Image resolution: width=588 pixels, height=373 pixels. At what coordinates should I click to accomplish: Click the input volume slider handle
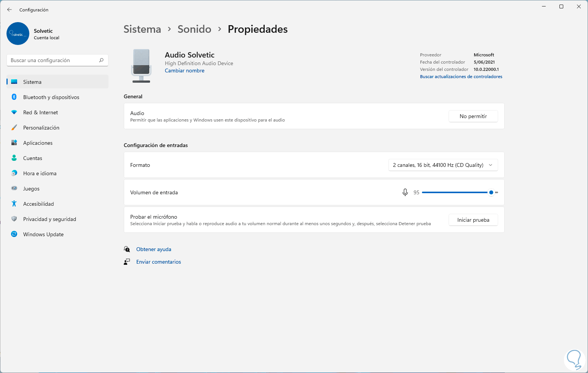(491, 192)
